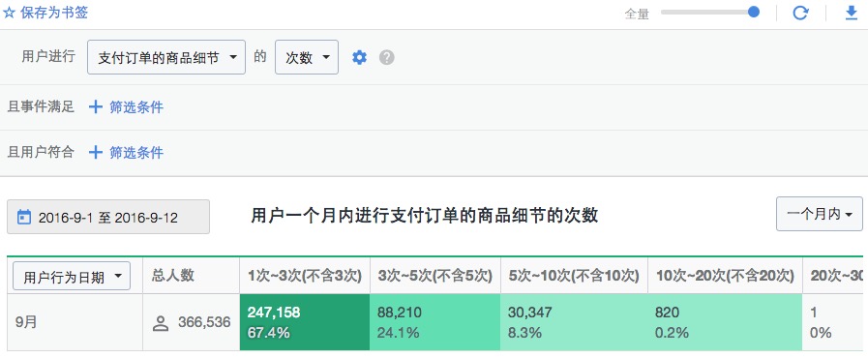Image resolution: width=868 pixels, height=358 pixels.
Task: Add event 筛选条件 filter
Action: click(x=136, y=106)
